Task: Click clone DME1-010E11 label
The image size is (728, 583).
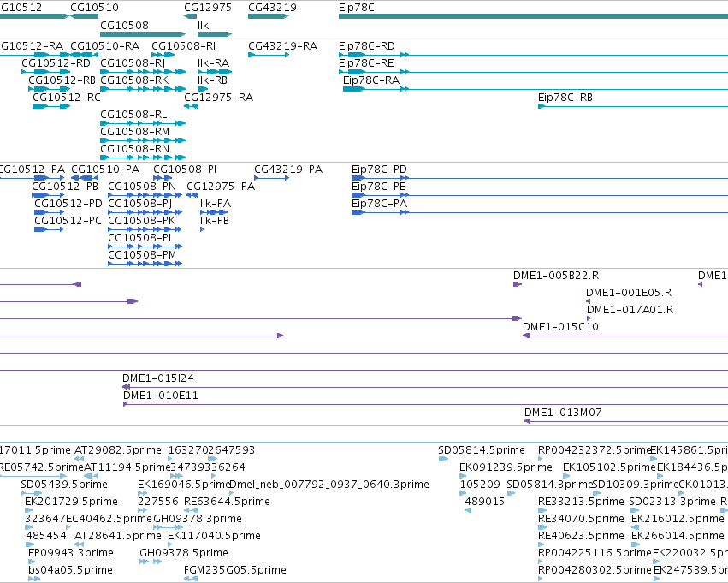Action: [161, 396]
